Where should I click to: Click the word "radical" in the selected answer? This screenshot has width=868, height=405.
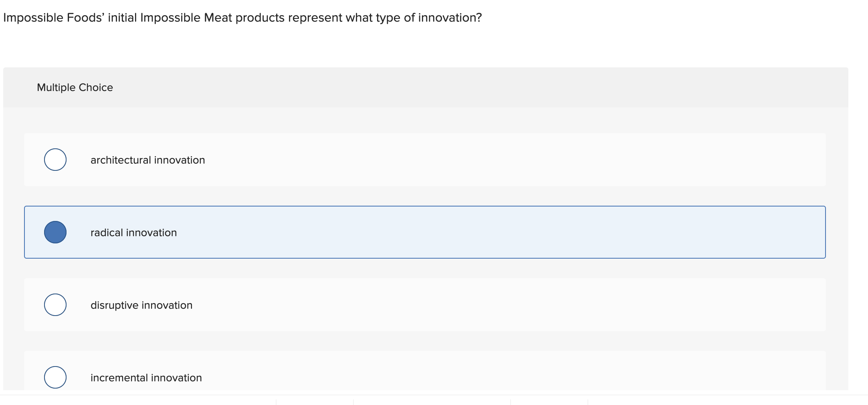pos(107,233)
